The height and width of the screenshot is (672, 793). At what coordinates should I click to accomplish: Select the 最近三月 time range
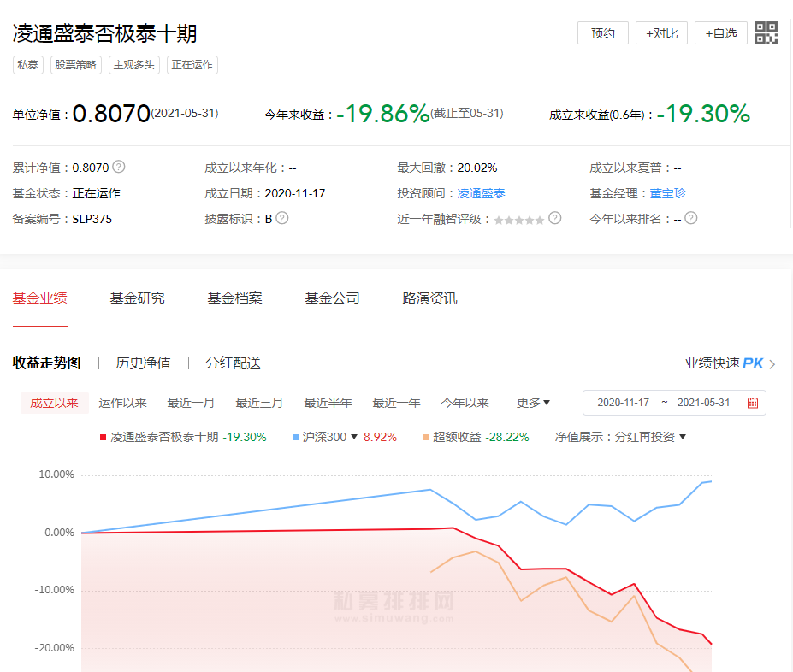(259, 403)
